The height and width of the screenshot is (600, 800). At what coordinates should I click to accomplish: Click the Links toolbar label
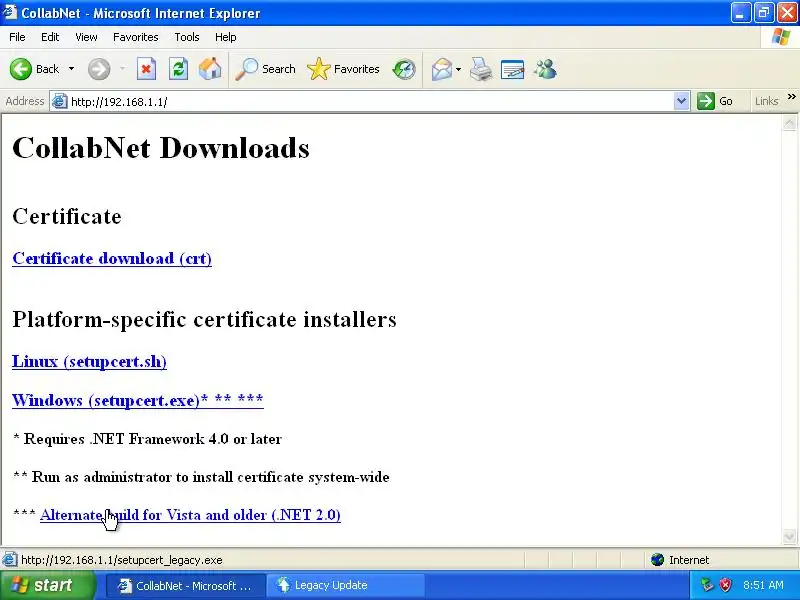766,101
